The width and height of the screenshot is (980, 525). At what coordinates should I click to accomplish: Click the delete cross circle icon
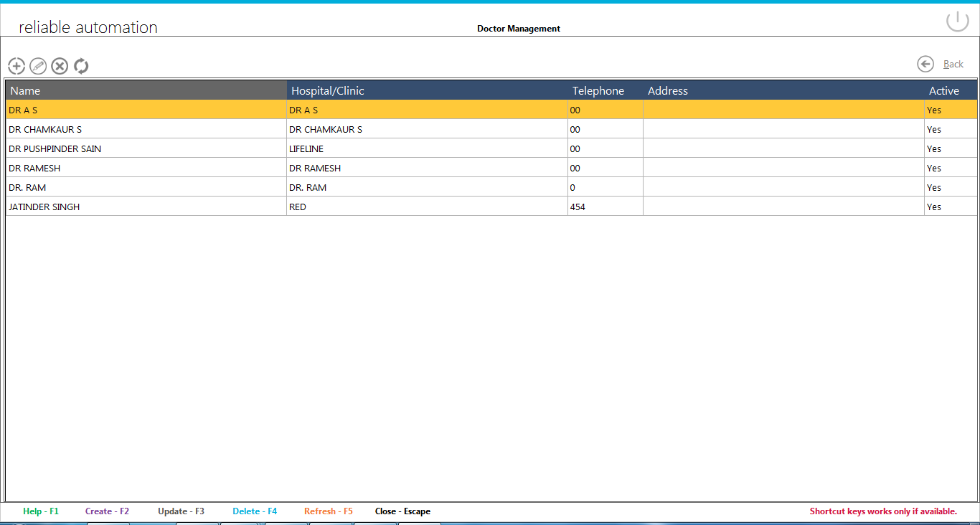click(x=60, y=66)
